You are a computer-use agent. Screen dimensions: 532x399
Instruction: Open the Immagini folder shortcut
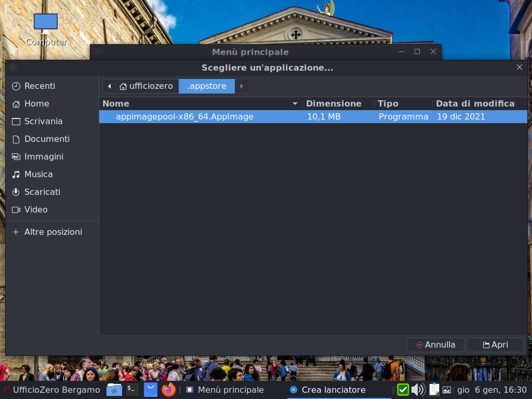(44, 157)
